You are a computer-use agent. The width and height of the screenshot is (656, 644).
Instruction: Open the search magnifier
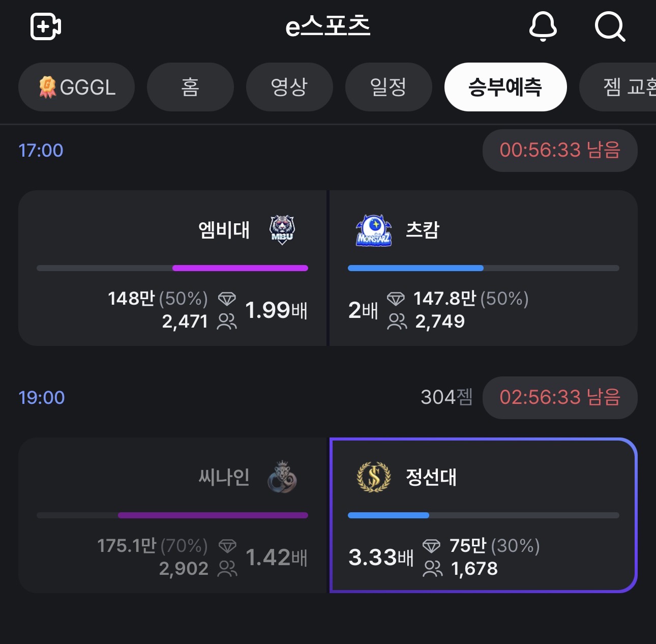(609, 26)
